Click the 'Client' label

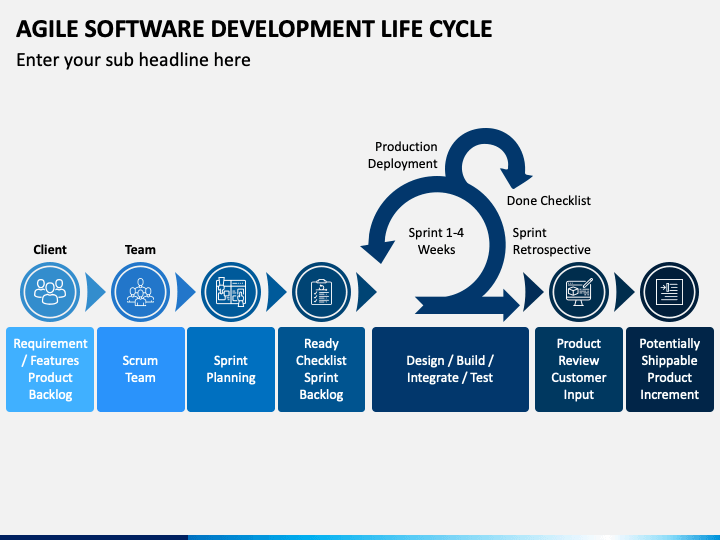point(50,250)
